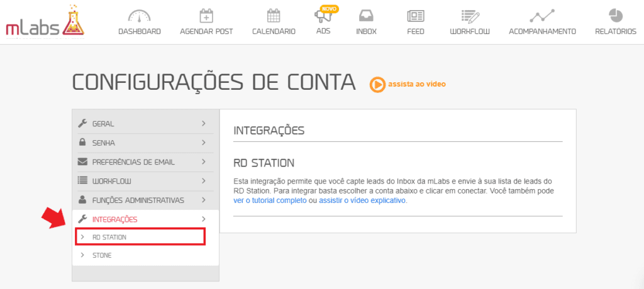Open the CALENDÁRIO menu label
Image resolution: width=644 pixels, height=289 pixels.
pyautogui.click(x=274, y=31)
